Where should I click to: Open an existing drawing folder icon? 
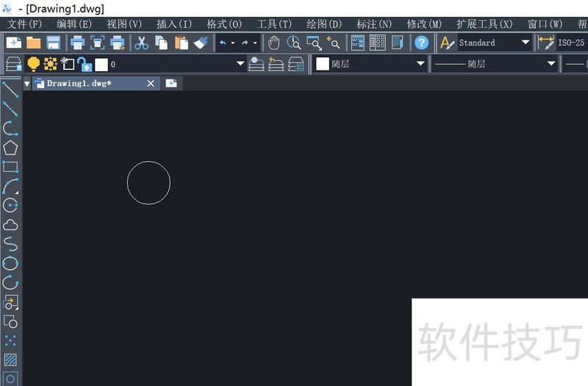[x=33, y=43]
